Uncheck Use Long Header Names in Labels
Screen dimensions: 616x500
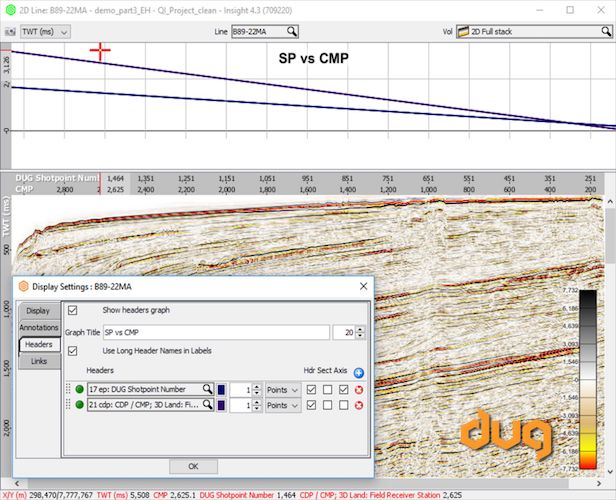click(72, 351)
